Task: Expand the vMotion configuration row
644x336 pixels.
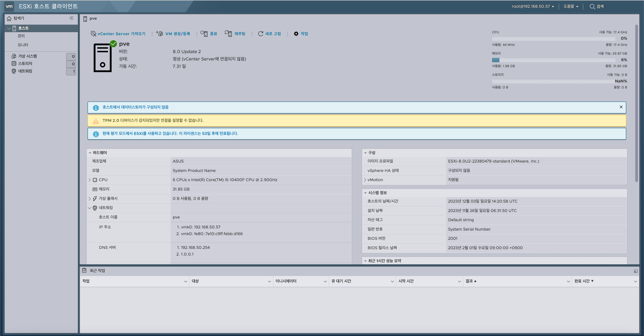Action: pyautogui.click(x=365, y=180)
